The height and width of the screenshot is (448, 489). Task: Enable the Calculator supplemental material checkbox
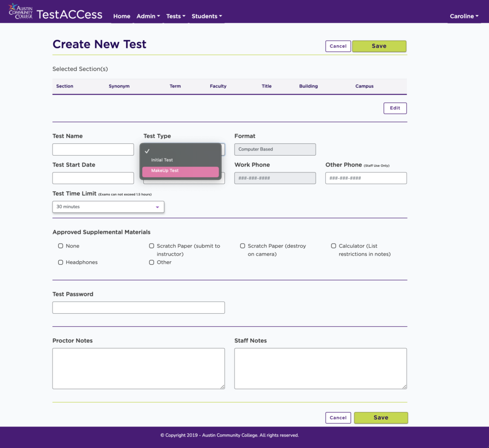coord(333,245)
